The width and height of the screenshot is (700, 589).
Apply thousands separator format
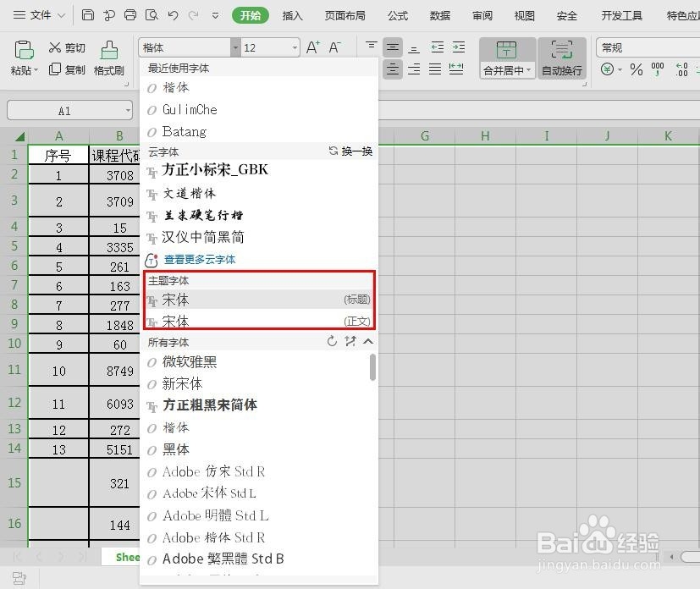click(x=658, y=69)
